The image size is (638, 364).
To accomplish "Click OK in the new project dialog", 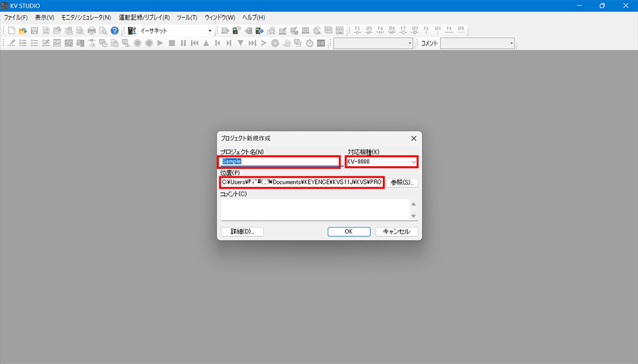I will coord(349,232).
